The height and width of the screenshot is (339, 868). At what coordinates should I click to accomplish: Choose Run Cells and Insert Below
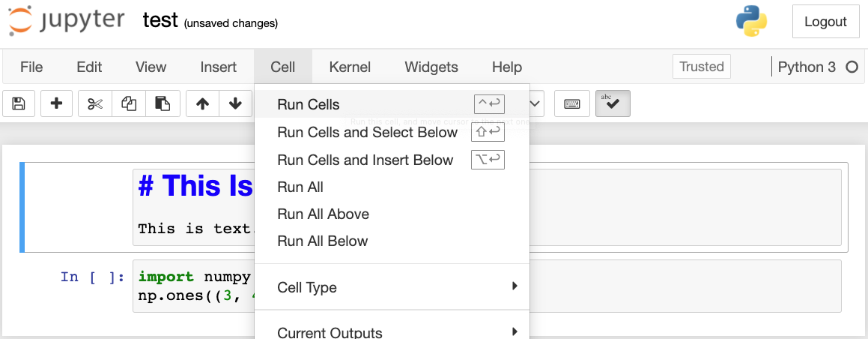[365, 160]
